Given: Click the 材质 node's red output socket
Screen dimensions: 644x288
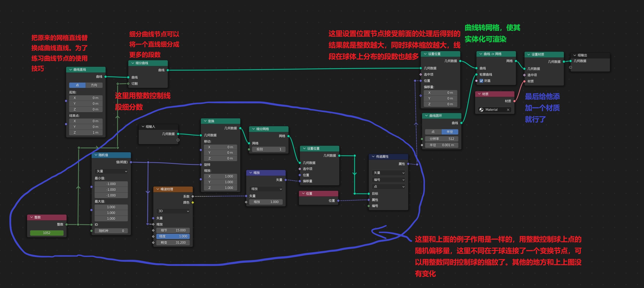Looking at the screenshot, I should [x=514, y=101].
